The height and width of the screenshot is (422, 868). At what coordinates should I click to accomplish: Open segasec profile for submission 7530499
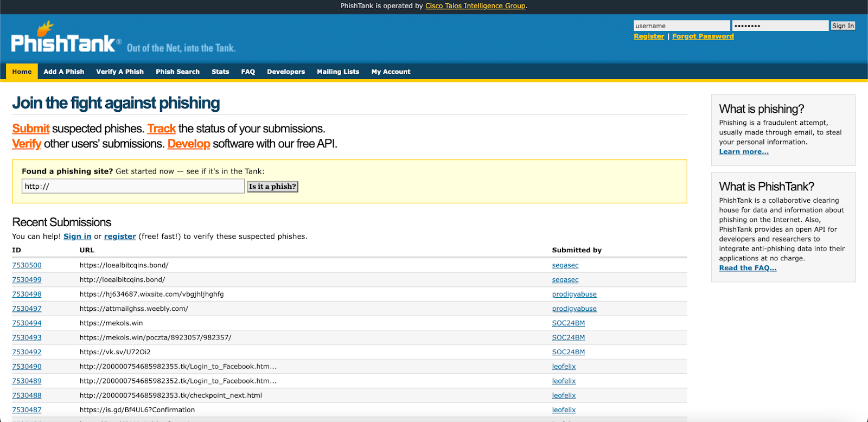[x=565, y=280]
